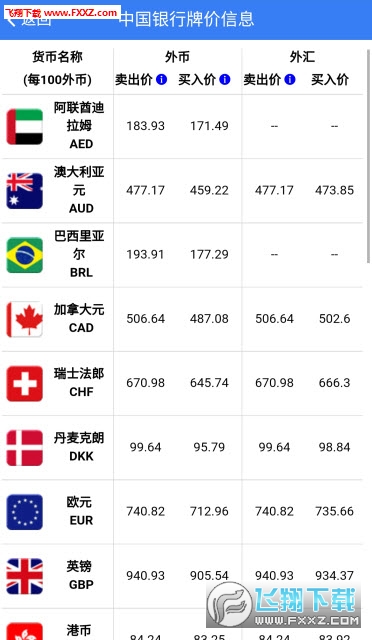Select the EU stars flag icon
This screenshot has width=372, height=640.
tap(25, 512)
